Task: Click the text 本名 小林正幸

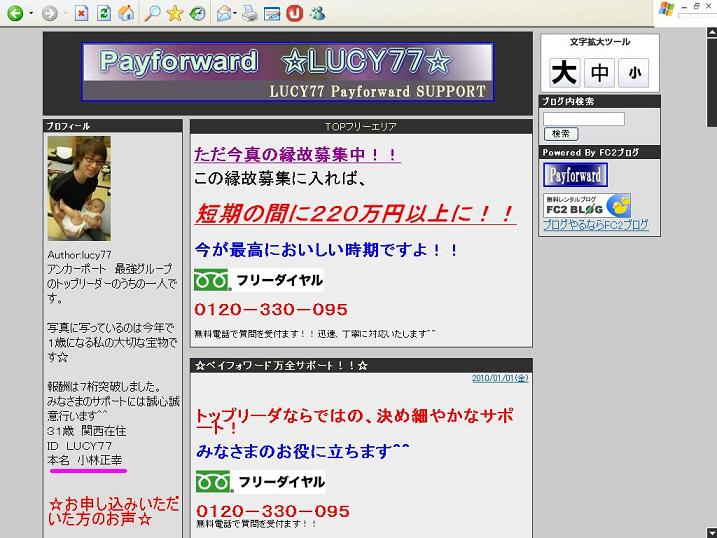Action: point(85,460)
